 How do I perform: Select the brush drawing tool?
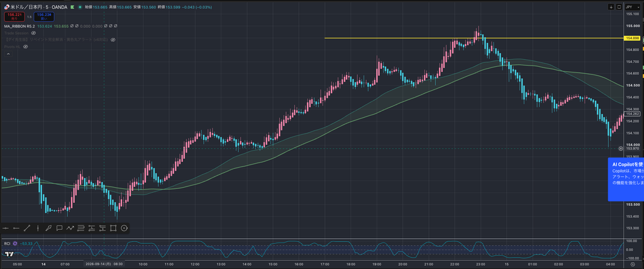pos(48,228)
